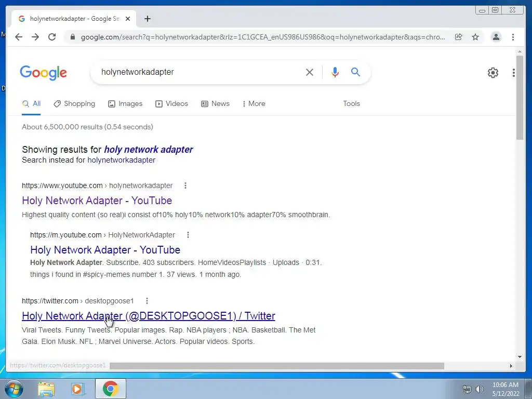
Task: Click the Chrome taskbar button
Action: click(x=111, y=389)
